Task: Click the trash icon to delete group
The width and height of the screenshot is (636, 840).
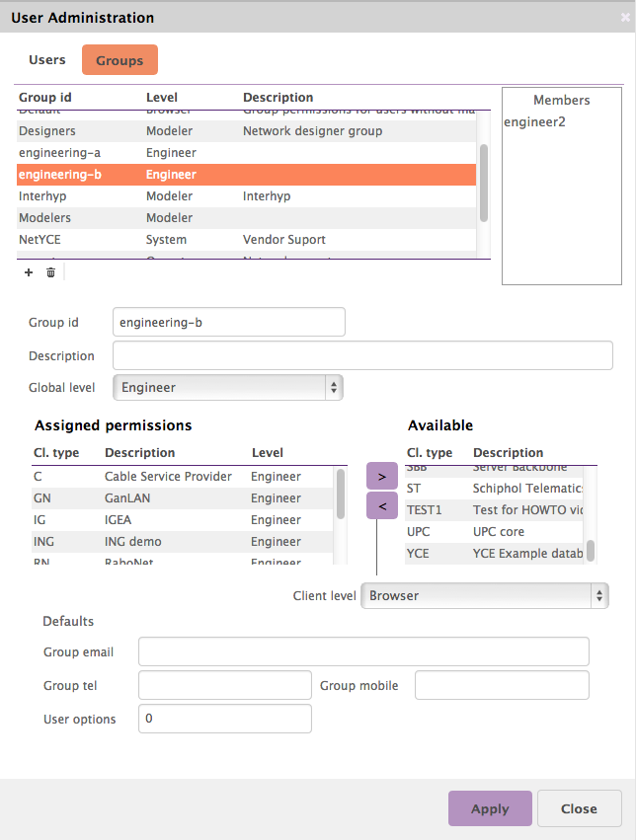Action: tap(50, 272)
